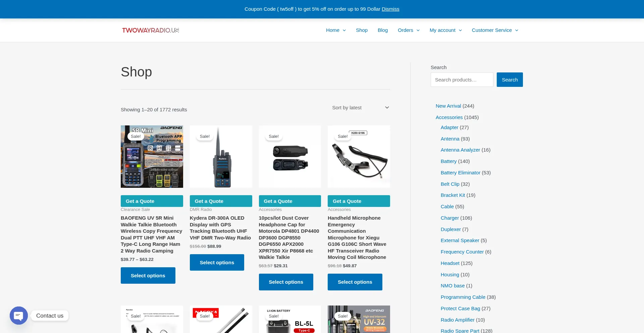Focus the Search products input field
This screenshot has width=644, height=333.
point(462,80)
